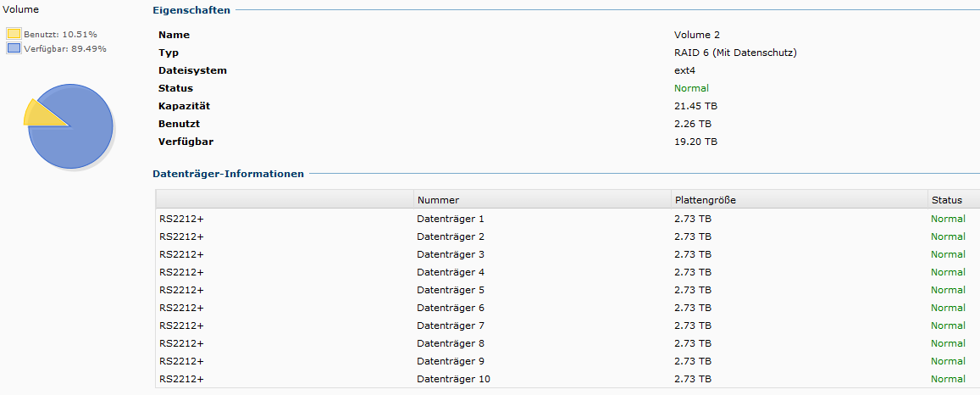Screen dimensions: 980x395
Task: Click the Volume 2 name value
Action: (x=696, y=35)
